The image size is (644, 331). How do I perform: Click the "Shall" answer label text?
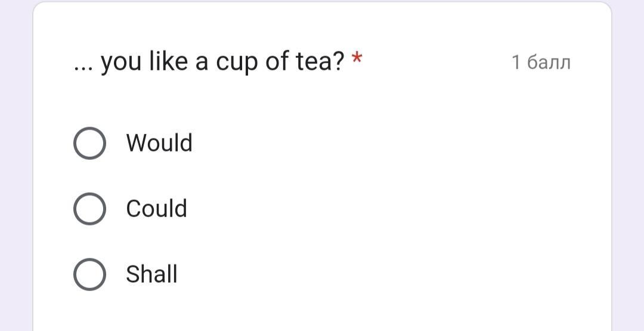tap(151, 274)
